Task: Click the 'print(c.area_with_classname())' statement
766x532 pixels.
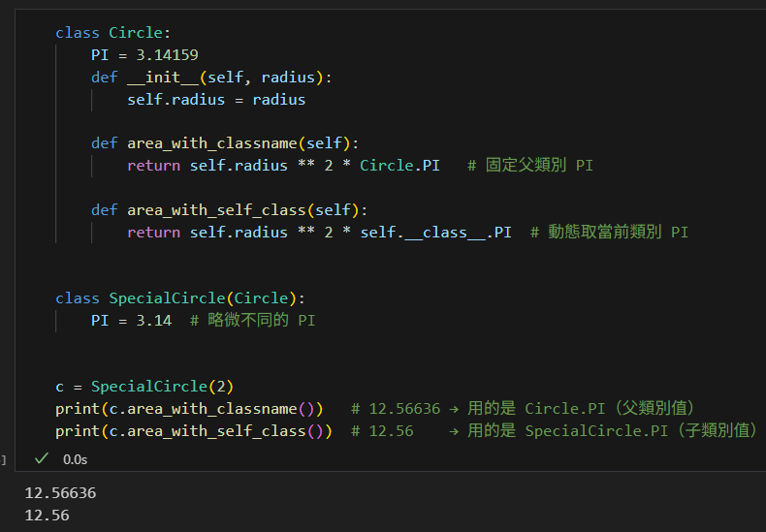Action: tap(189, 409)
